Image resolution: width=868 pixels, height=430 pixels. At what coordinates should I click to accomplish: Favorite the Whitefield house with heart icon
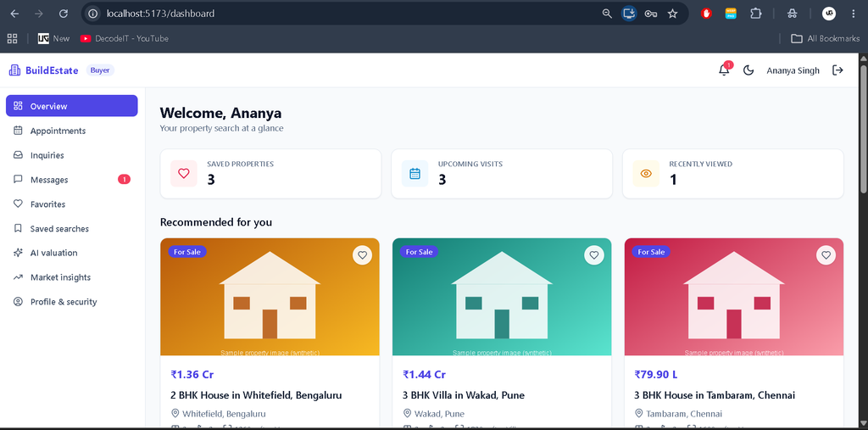pos(362,255)
